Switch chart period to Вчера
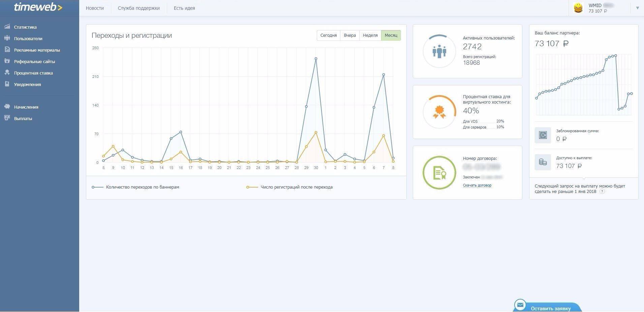This screenshot has height=312, width=644. click(x=350, y=35)
